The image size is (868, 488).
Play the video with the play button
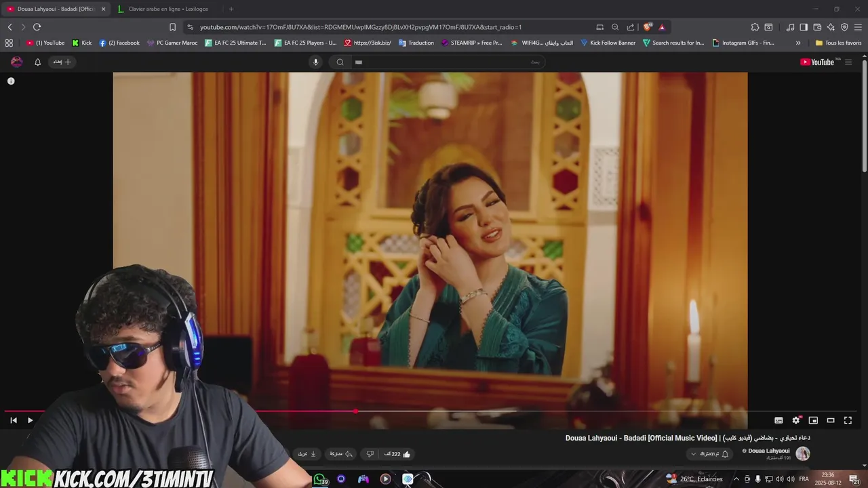30,420
